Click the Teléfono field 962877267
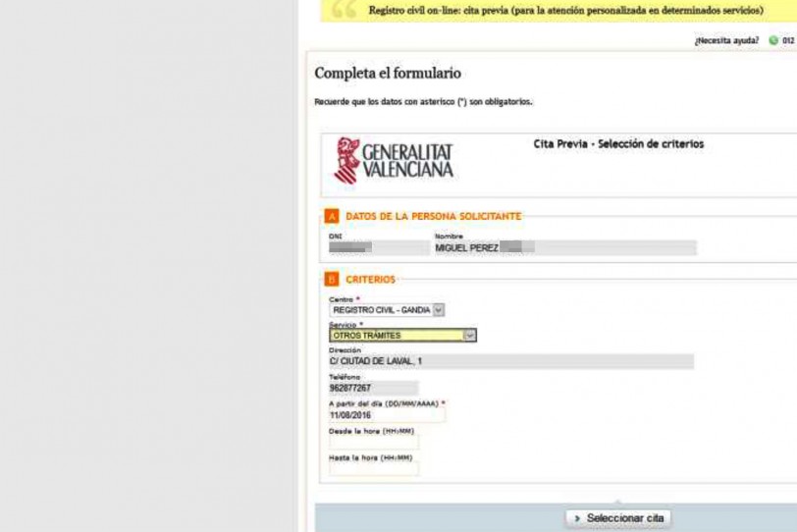The image size is (797, 532). (x=374, y=388)
